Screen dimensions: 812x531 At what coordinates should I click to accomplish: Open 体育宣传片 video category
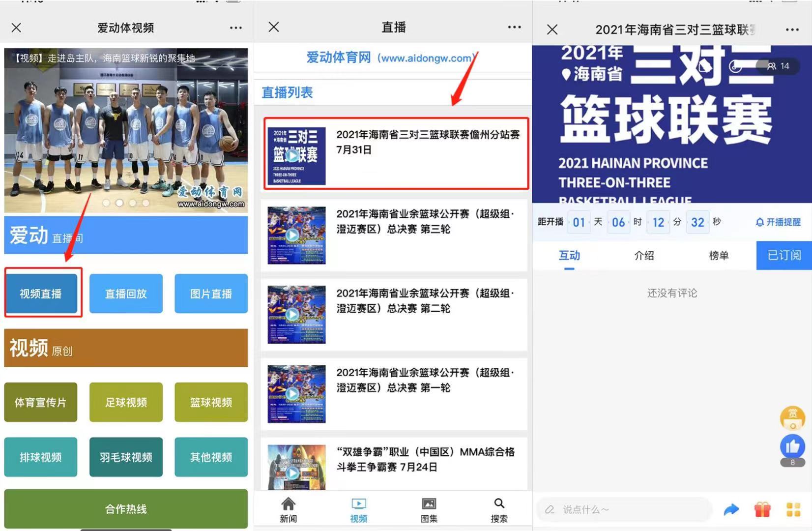coord(41,402)
